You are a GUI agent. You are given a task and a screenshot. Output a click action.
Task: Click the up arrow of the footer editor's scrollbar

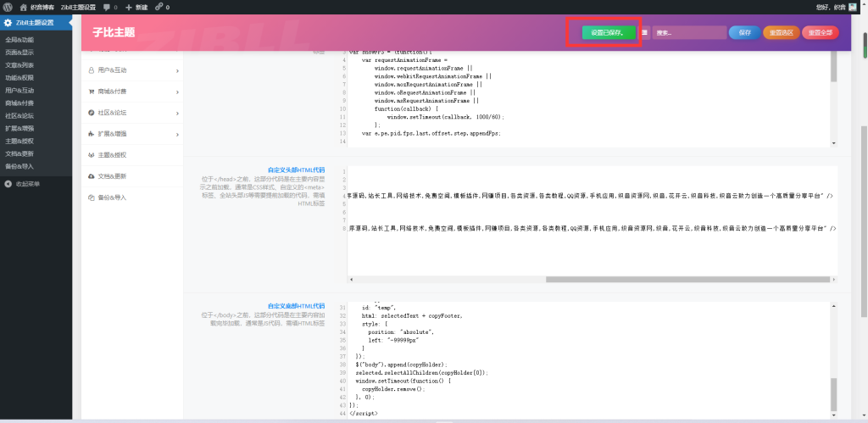834,305
